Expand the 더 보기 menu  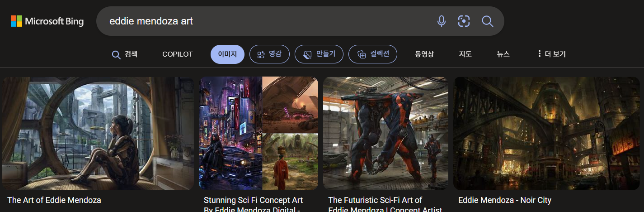click(x=551, y=54)
